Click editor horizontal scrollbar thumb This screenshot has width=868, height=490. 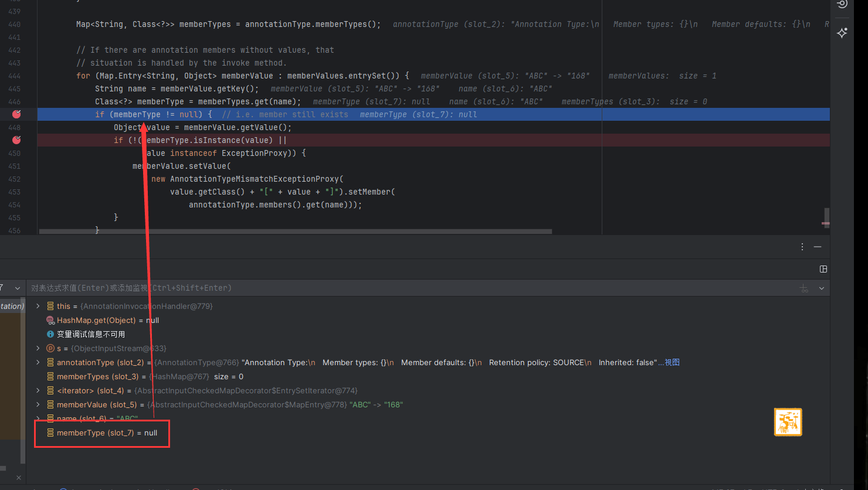pyautogui.click(x=295, y=232)
